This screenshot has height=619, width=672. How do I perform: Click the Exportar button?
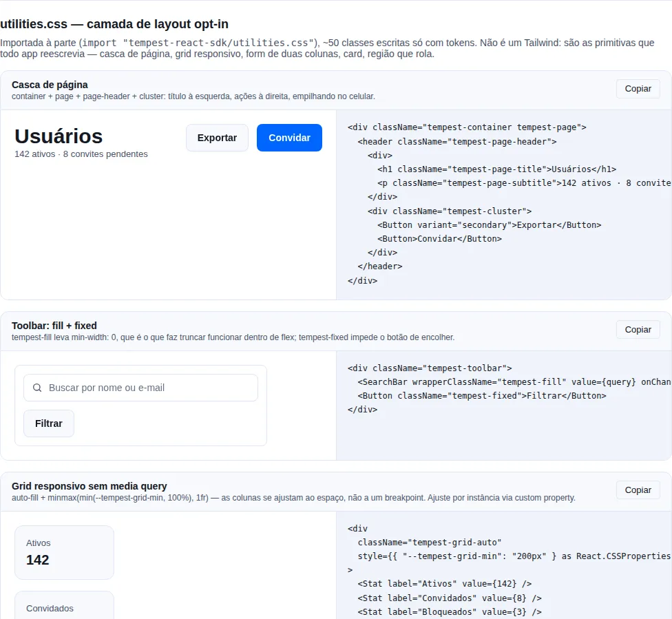pyautogui.click(x=217, y=138)
